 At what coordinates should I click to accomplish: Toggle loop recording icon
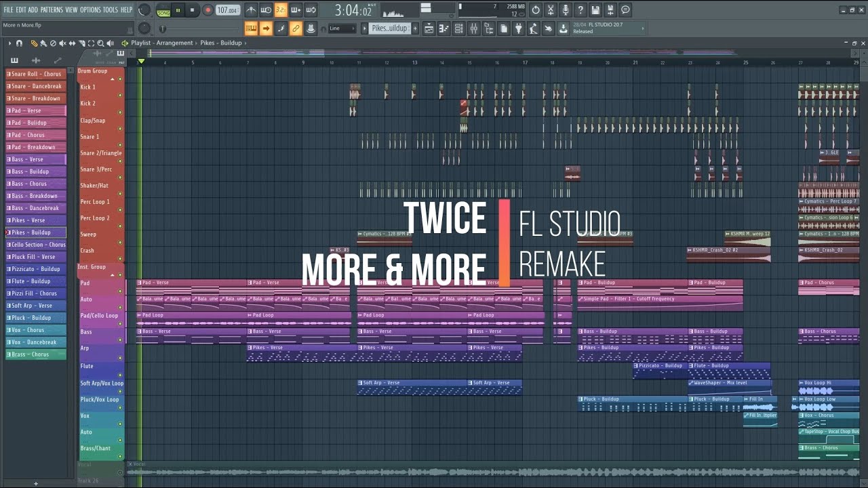click(x=311, y=10)
